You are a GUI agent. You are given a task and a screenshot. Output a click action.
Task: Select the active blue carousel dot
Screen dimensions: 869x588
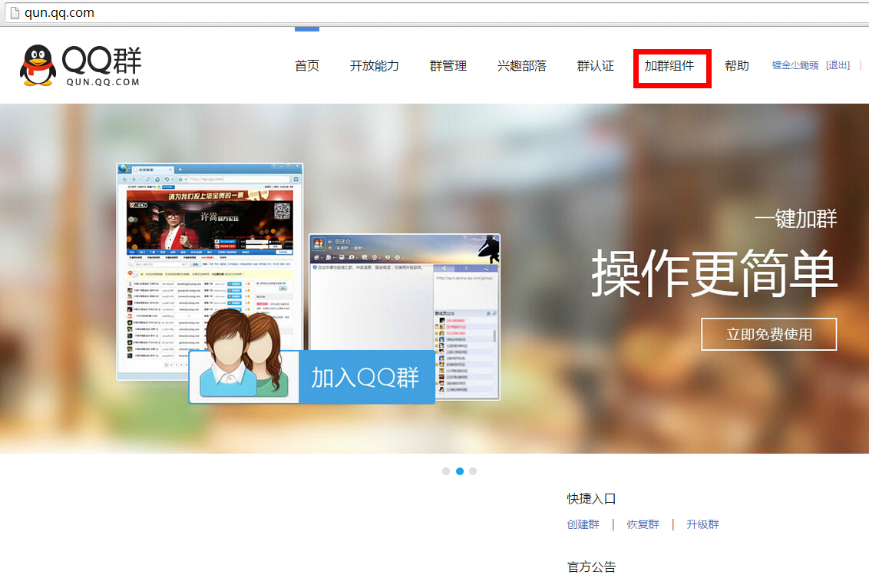(460, 471)
